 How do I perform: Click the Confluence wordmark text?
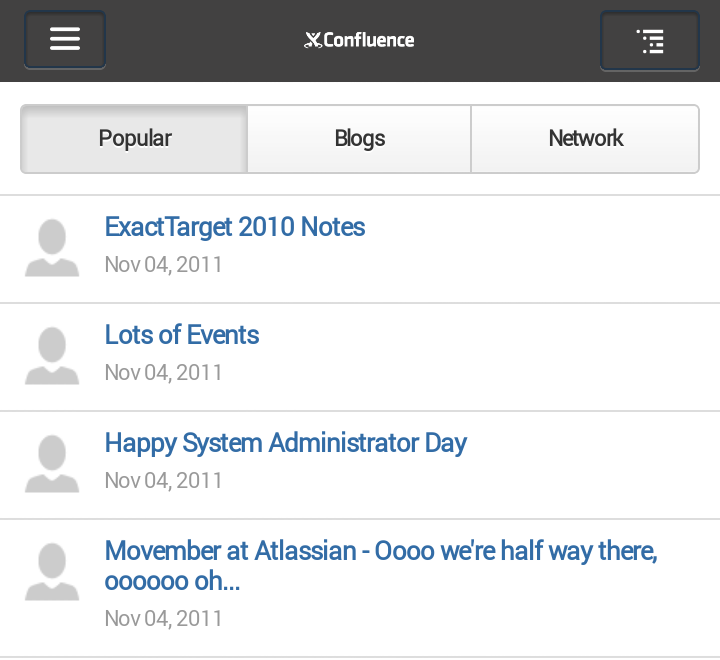click(x=369, y=40)
